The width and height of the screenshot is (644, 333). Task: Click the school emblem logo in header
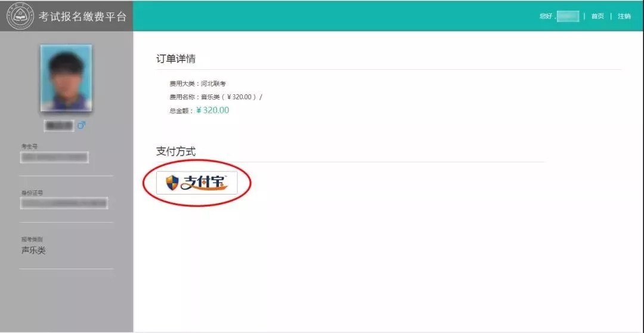click(20, 16)
